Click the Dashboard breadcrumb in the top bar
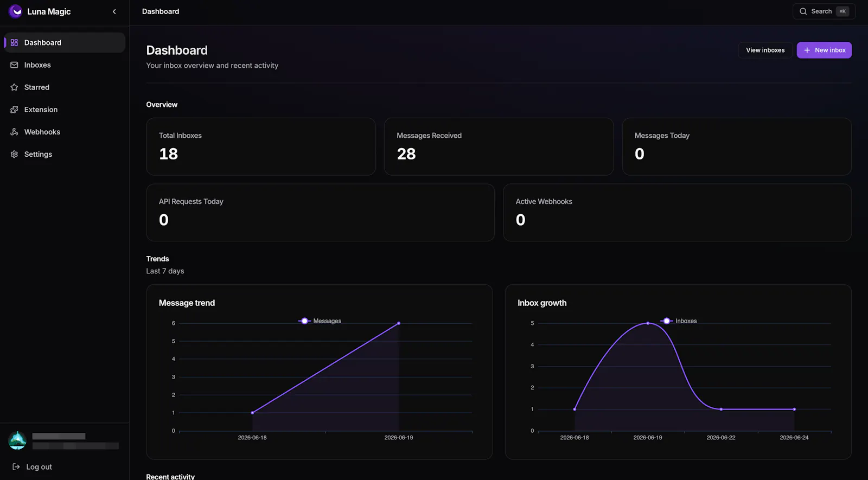 [161, 11]
